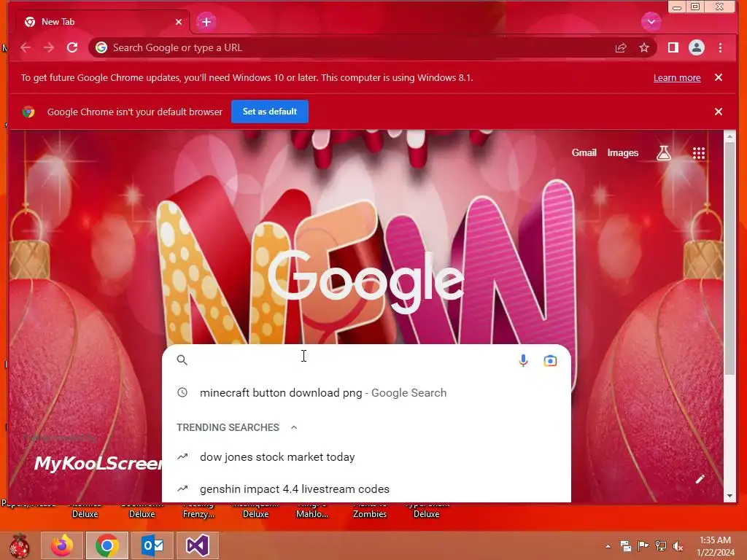Dismiss the default browser infobar
Image resolution: width=747 pixels, height=560 pixels.
719,112
